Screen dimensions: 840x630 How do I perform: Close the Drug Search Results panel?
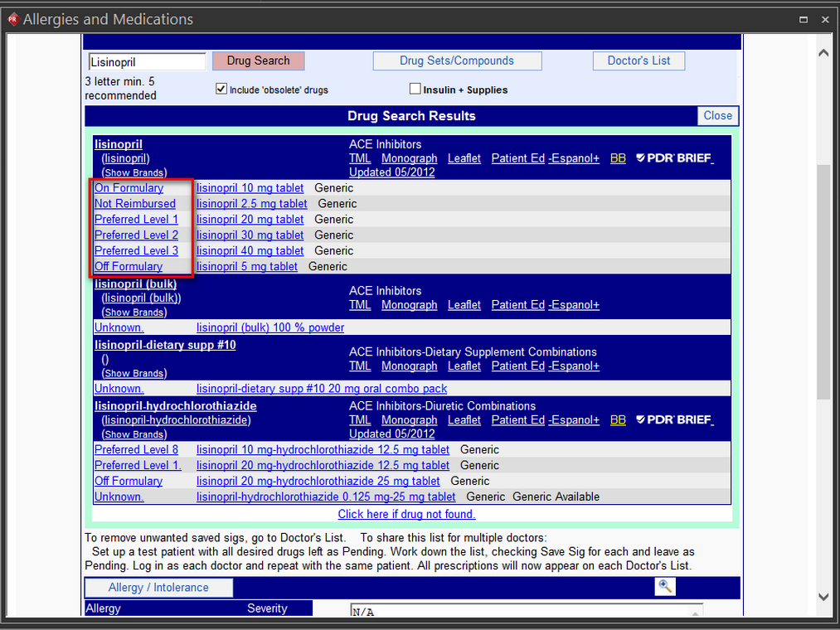(x=717, y=116)
